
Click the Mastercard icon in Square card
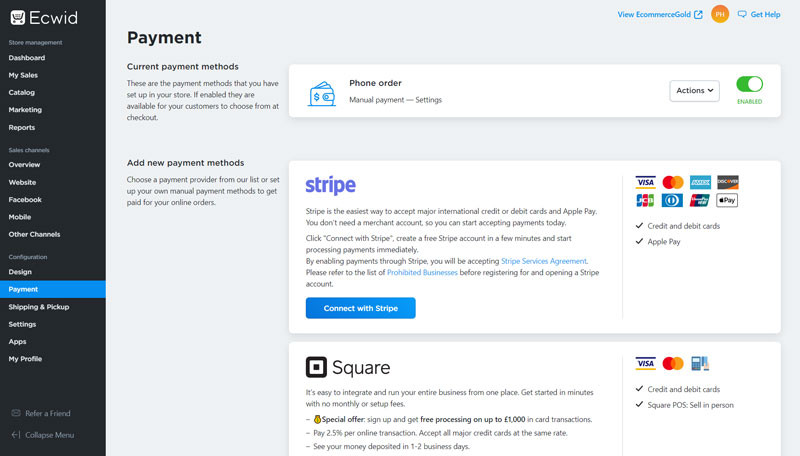coord(673,364)
